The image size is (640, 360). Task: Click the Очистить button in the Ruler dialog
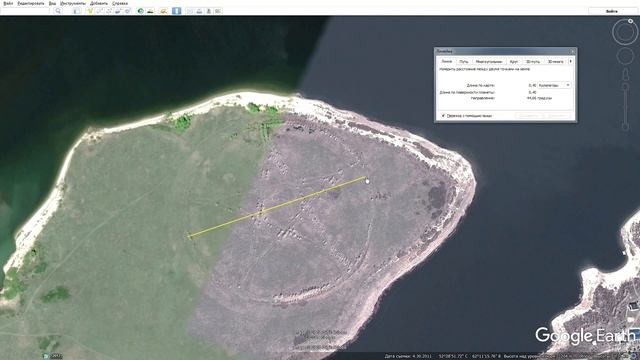[x=558, y=116]
